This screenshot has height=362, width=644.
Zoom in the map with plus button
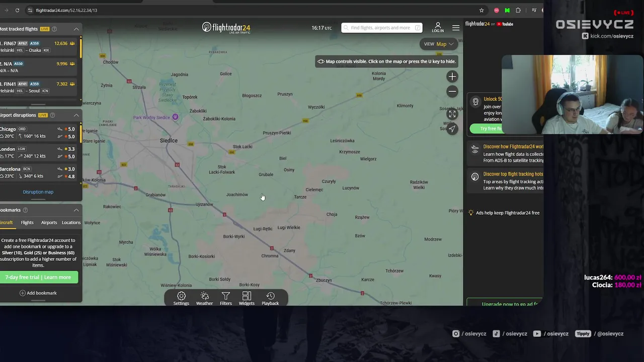click(452, 76)
